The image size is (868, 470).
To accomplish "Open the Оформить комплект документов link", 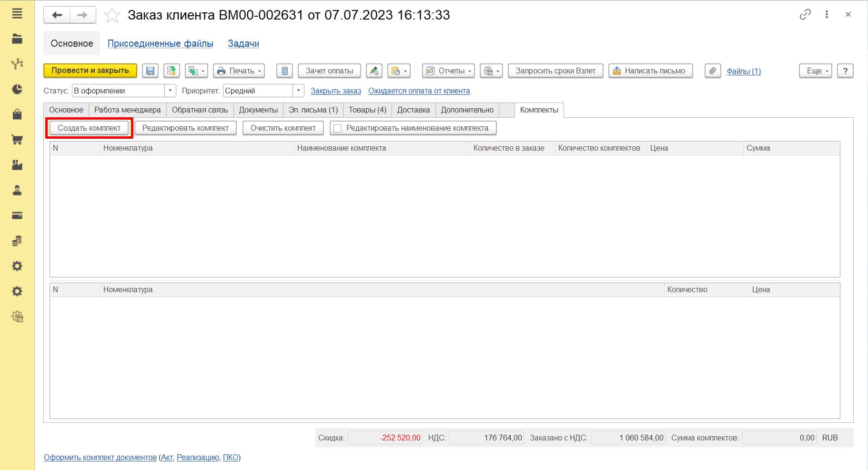I will [100, 457].
